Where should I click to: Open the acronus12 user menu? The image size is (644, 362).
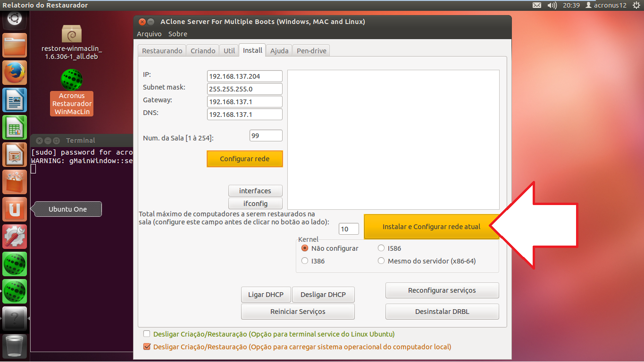pos(606,5)
